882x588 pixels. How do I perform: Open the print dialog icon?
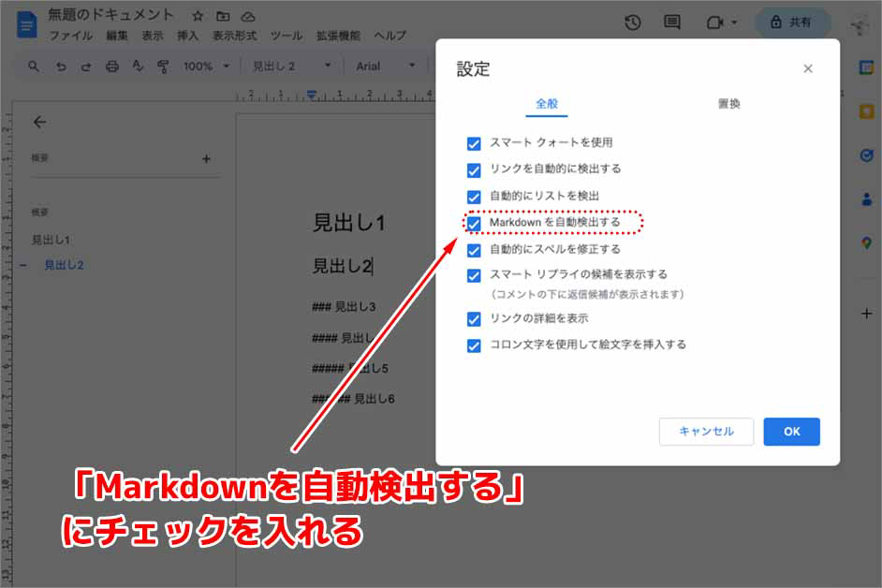[111, 66]
